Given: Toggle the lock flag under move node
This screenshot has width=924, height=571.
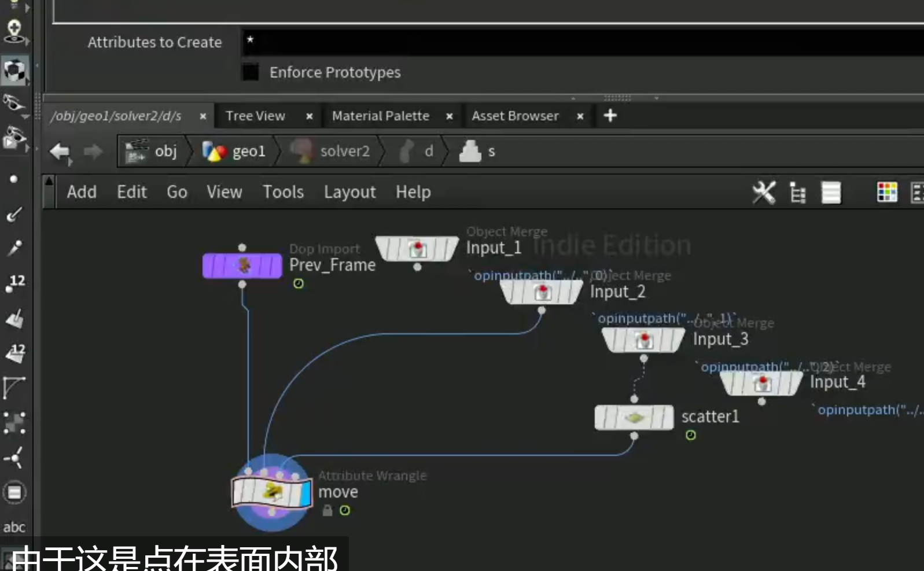Looking at the screenshot, I should point(327,510).
